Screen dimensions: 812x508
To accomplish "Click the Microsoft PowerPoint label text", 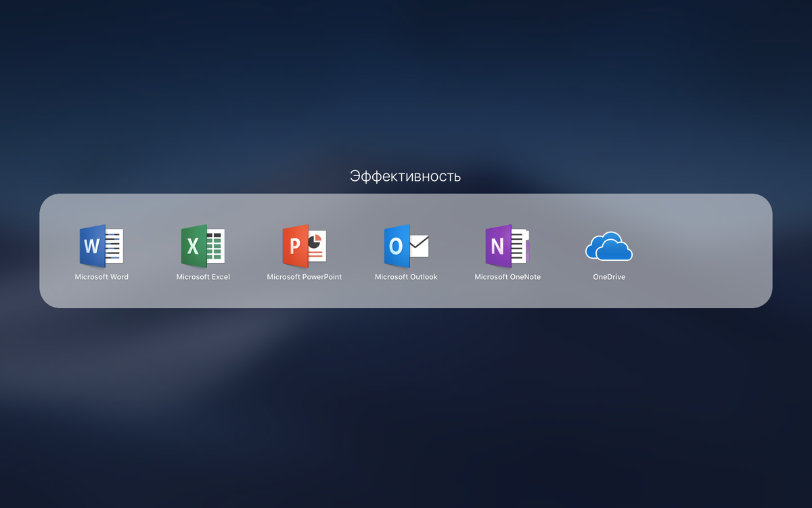I will [304, 277].
